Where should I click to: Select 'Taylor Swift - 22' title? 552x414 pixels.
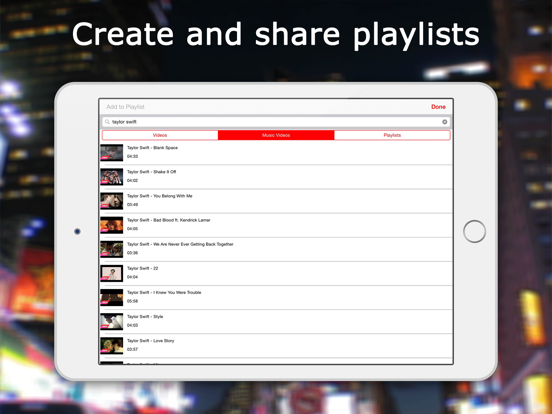(143, 268)
